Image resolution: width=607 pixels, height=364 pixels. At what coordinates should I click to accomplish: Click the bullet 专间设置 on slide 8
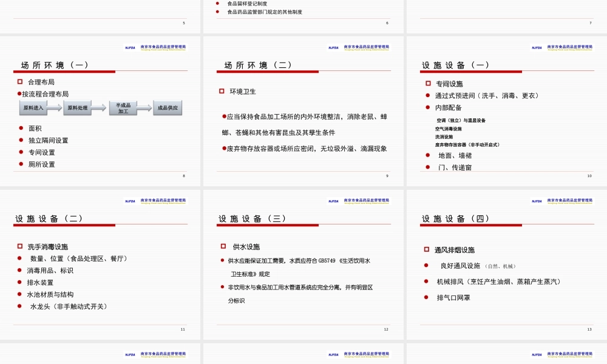click(41, 152)
